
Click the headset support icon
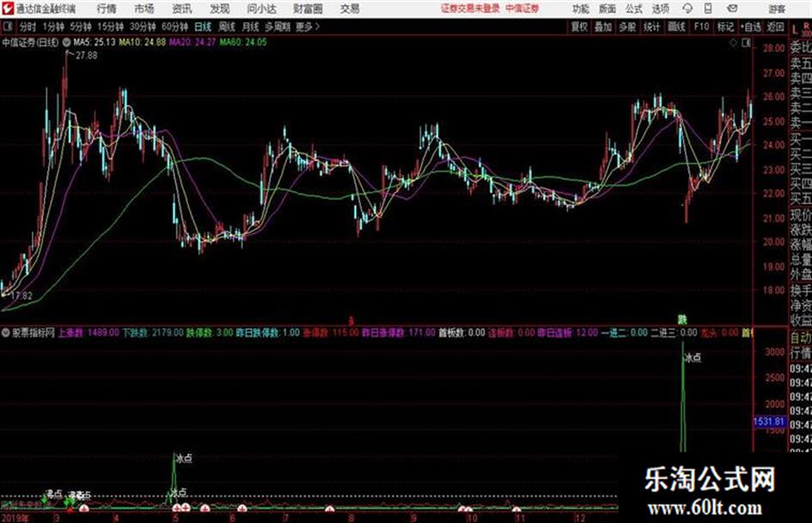pyautogui.click(x=687, y=9)
